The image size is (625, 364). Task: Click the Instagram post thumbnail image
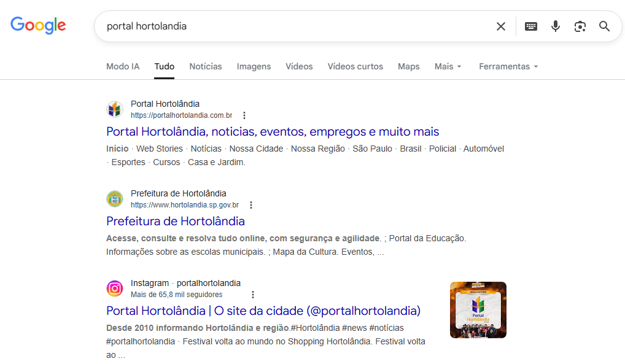click(x=478, y=309)
